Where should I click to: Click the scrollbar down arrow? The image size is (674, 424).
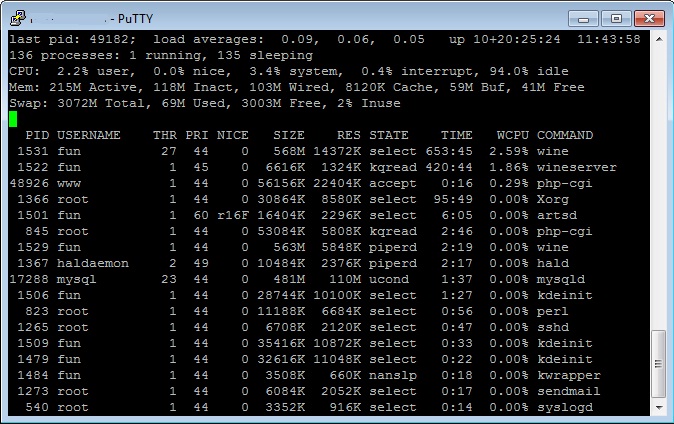click(657, 407)
